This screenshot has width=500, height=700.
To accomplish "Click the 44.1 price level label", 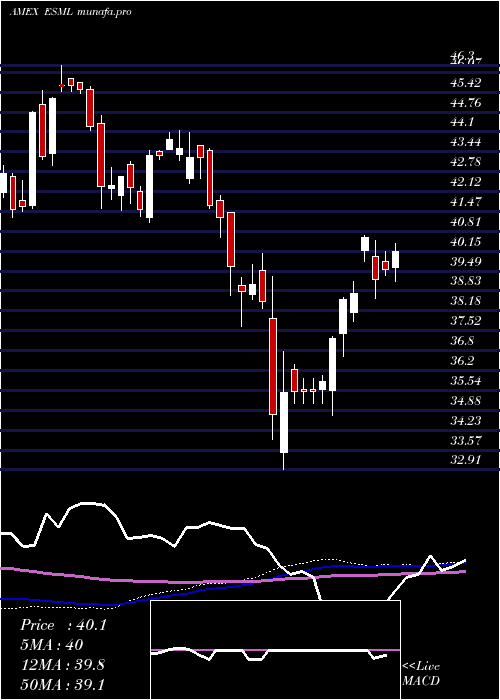I will point(462,122).
